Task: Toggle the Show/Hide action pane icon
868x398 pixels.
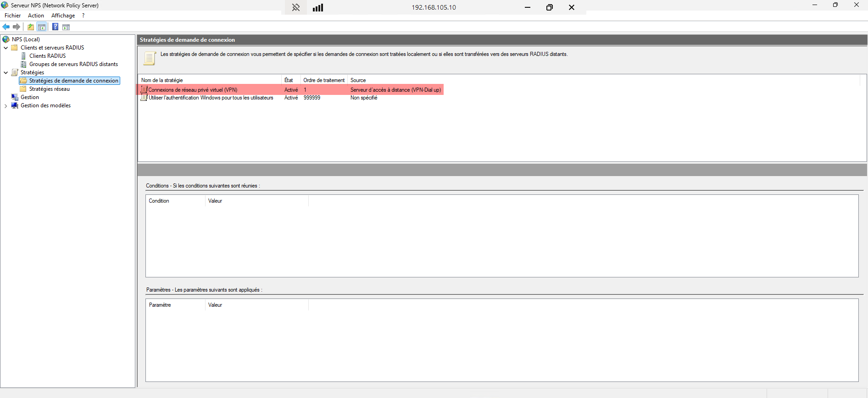Action: pyautogui.click(x=66, y=27)
